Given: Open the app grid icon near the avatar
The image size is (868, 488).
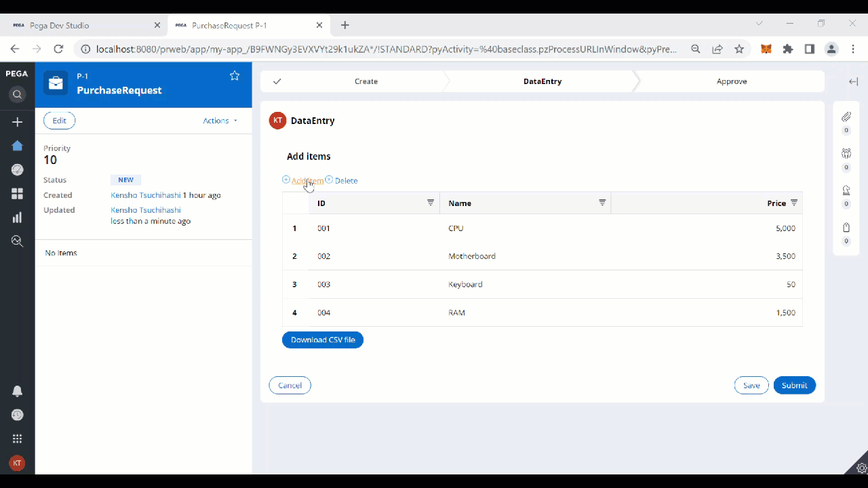Looking at the screenshot, I should tap(18, 439).
